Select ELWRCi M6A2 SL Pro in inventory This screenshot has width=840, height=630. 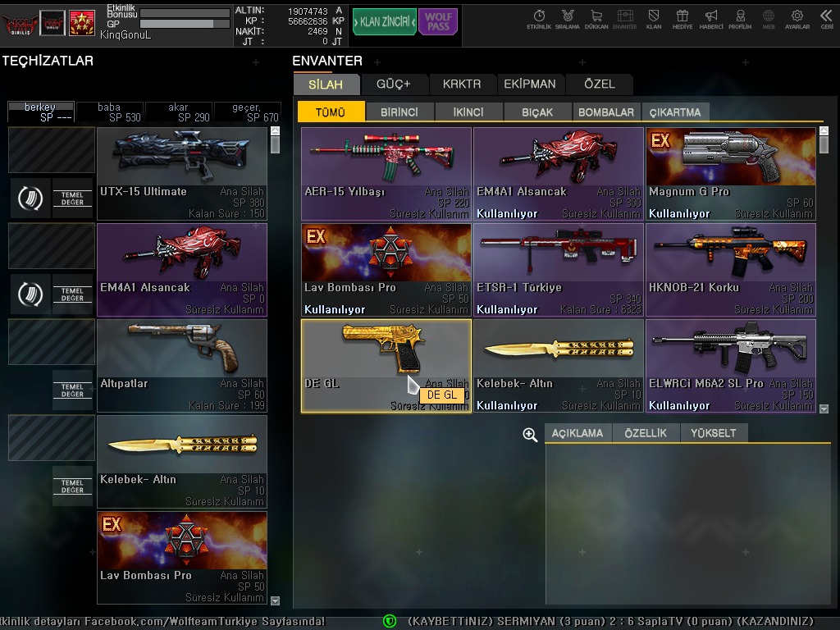tap(731, 366)
